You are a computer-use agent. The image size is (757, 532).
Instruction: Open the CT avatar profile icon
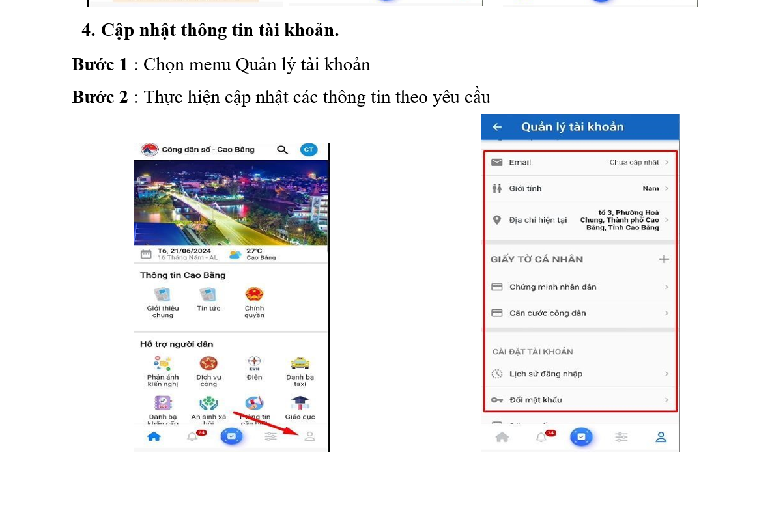309,150
